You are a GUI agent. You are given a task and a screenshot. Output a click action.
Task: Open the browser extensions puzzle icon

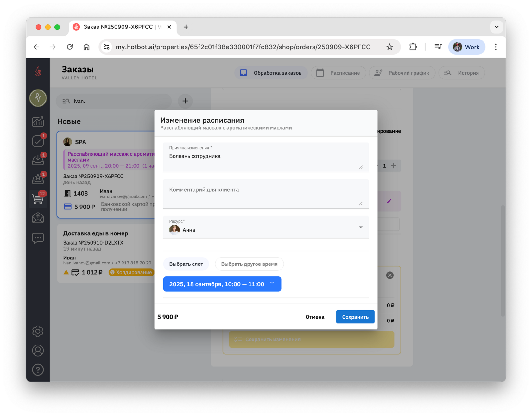(x=413, y=47)
